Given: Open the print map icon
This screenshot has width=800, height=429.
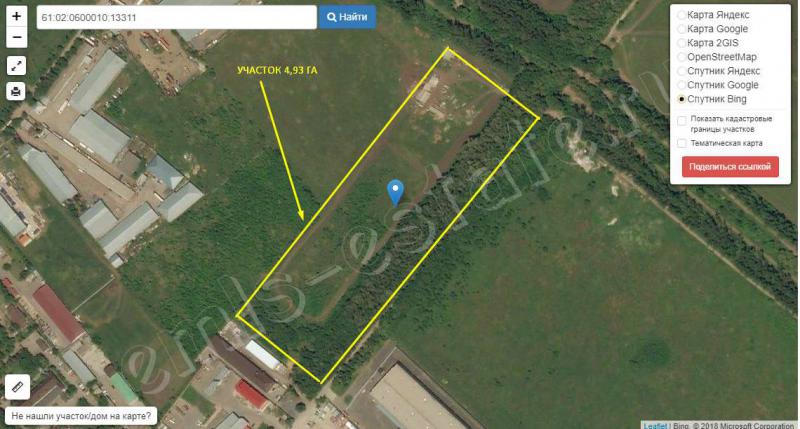Looking at the screenshot, I should 16,91.
